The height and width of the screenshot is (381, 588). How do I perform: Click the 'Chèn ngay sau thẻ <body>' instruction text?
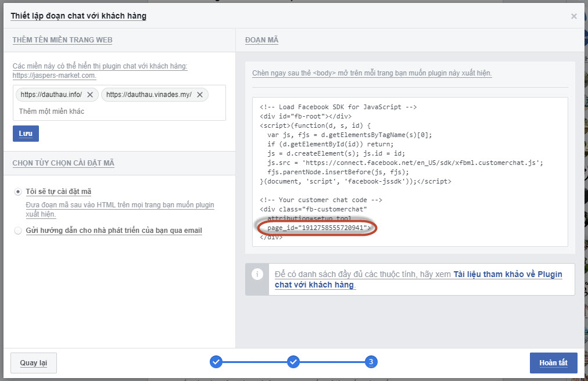[372, 73]
